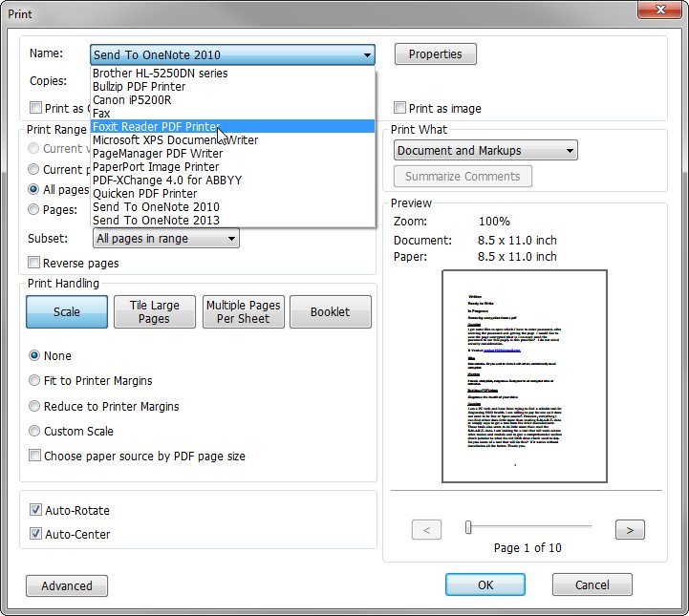Select Multiple Pages Per Sheet

pos(244,311)
